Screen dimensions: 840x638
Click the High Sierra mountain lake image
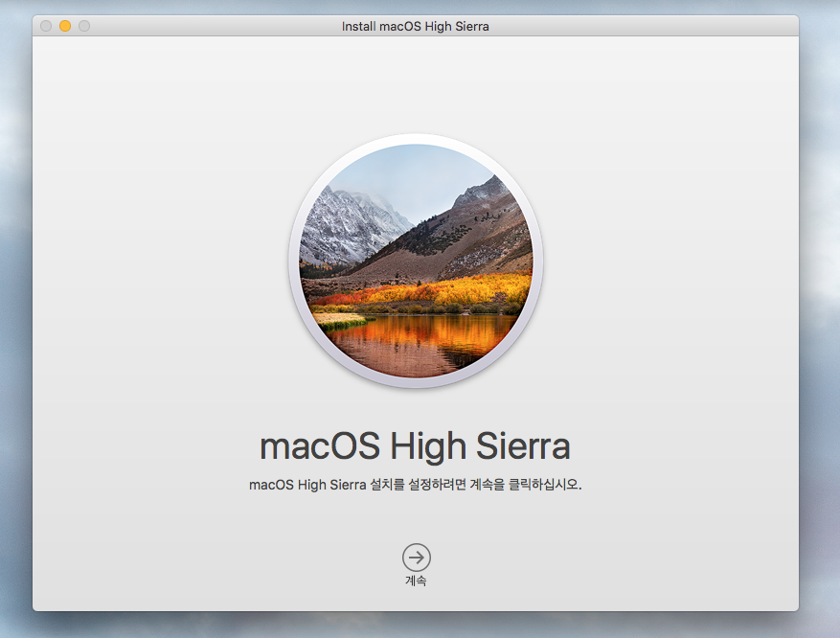(416, 261)
